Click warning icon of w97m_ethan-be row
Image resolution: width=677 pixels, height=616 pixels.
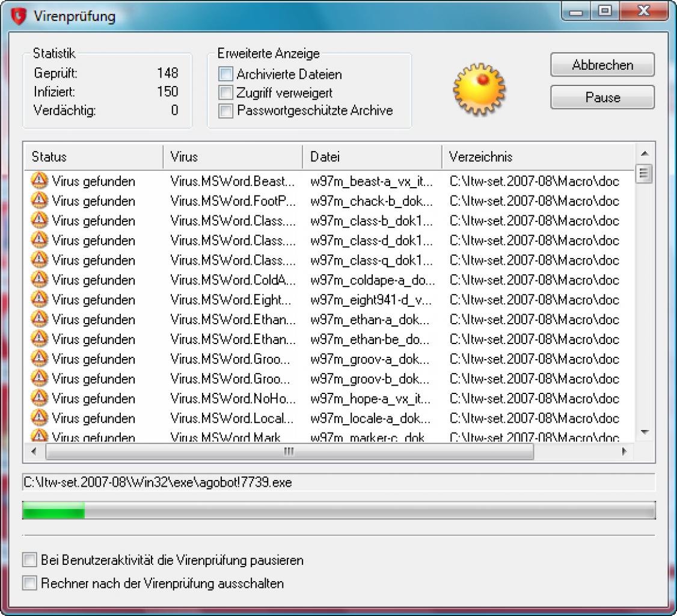pos(39,339)
